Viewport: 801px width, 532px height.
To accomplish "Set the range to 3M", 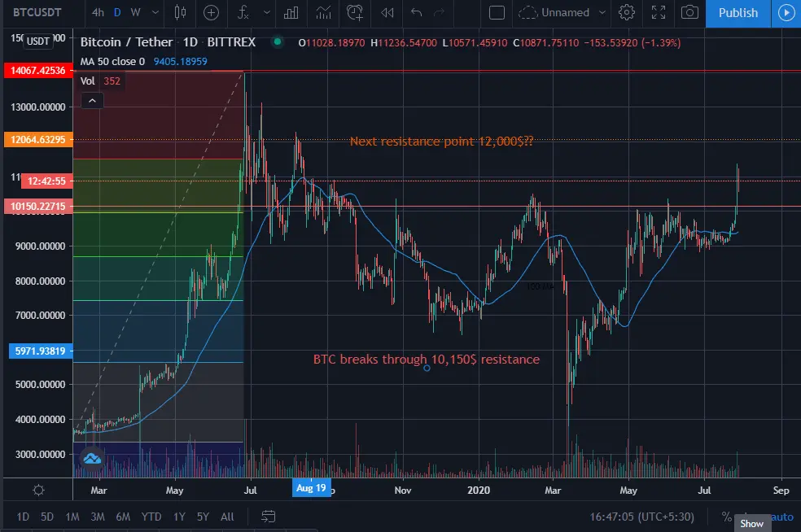I will [98, 517].
